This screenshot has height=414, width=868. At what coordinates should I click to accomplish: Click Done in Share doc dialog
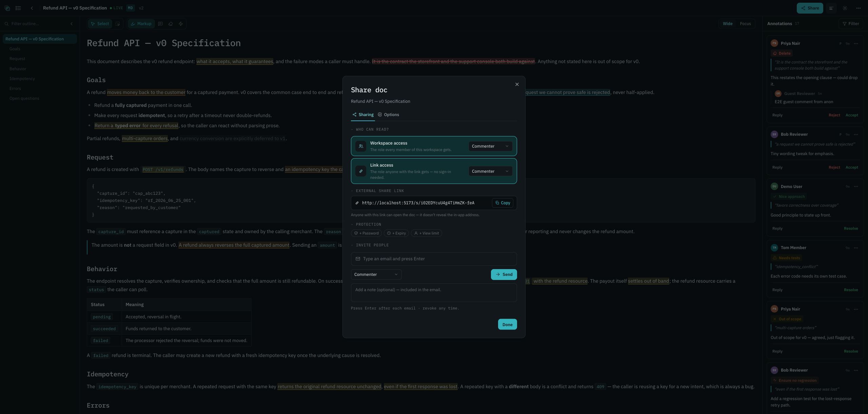[507, 324]
